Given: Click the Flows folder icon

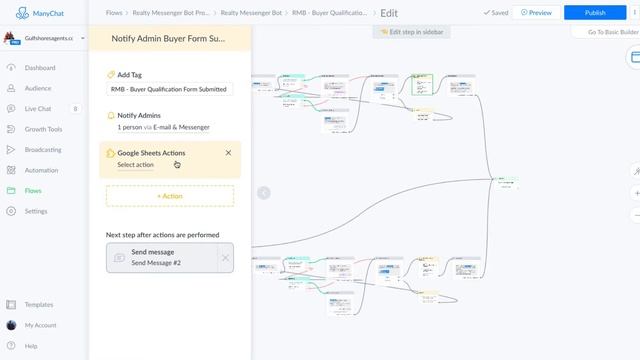Looking at the screenshot, I should tap(11, 191).
